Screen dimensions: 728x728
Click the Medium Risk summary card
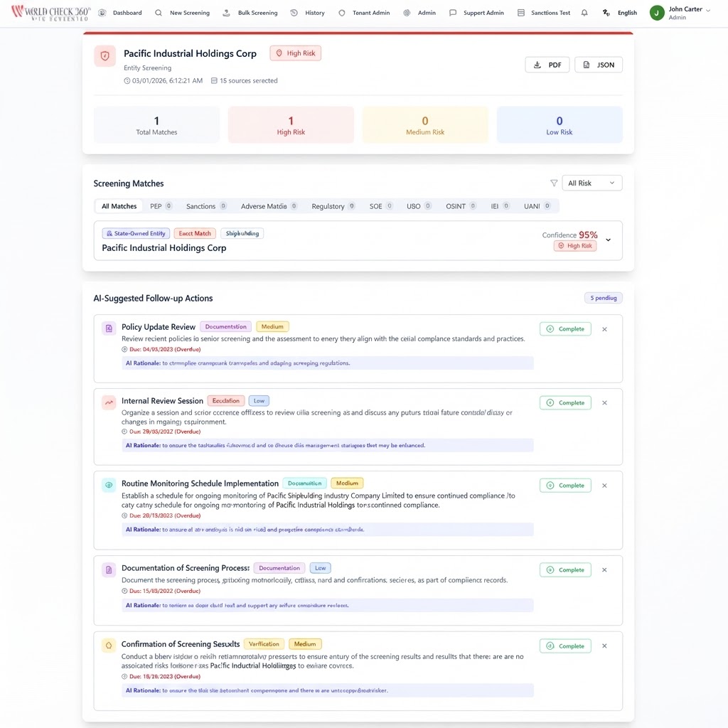coord(425,125)
